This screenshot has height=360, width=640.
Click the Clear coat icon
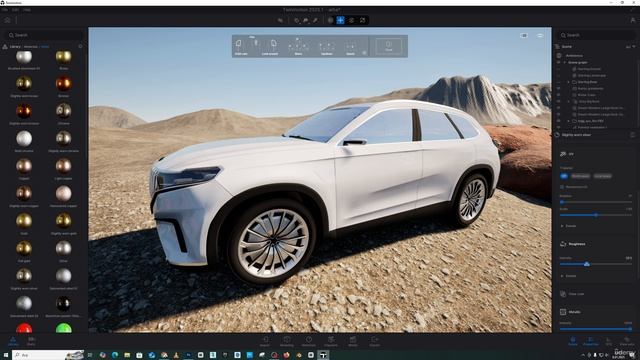pos(563,294)
